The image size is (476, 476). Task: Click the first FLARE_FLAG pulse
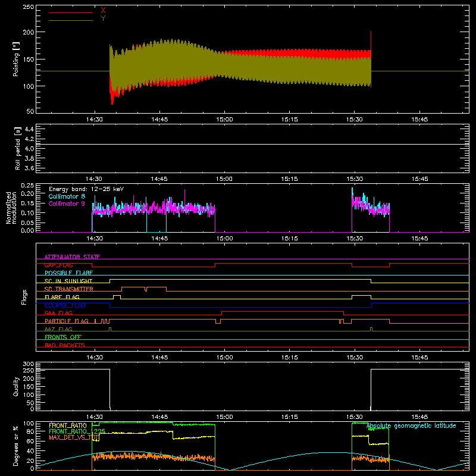(117, 296)
